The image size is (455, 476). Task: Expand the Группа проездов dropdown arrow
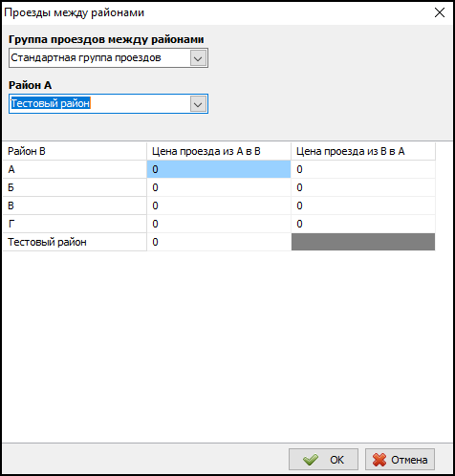coord(198,58)
